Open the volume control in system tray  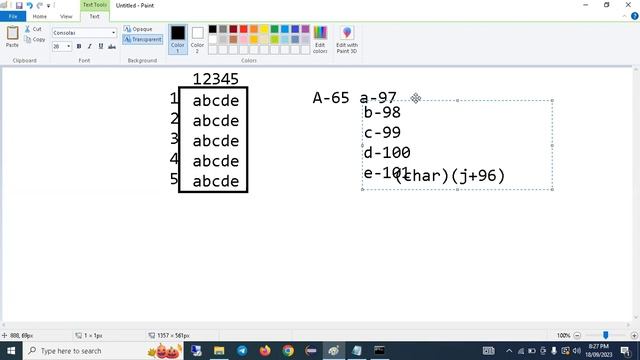tap(576, 351)
